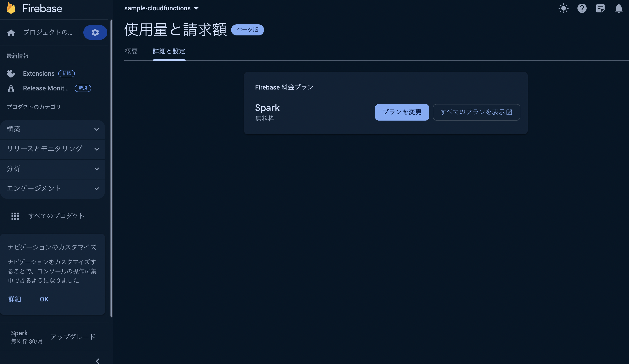
Task: Toggle the light/dark theme icon
Action: point(564,8)
